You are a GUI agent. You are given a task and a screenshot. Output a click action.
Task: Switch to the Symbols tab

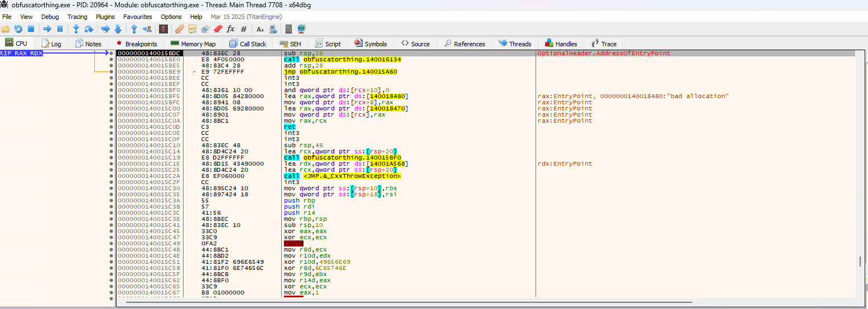(370, 44)
